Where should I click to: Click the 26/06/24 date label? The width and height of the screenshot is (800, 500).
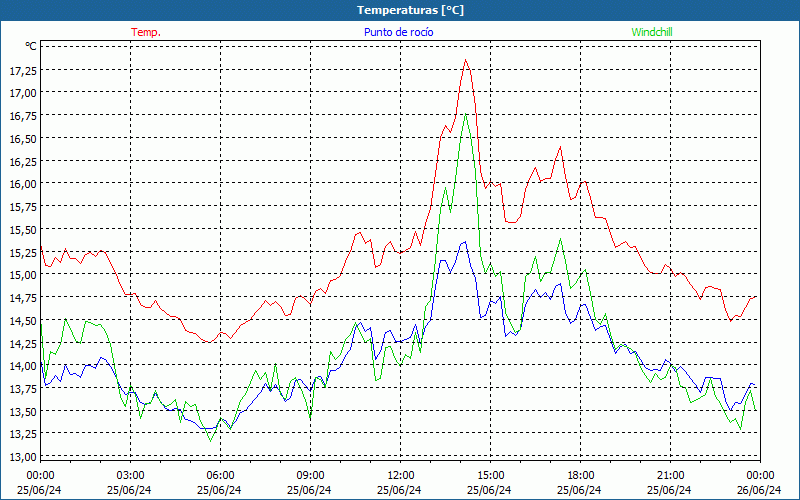[760, 490]
